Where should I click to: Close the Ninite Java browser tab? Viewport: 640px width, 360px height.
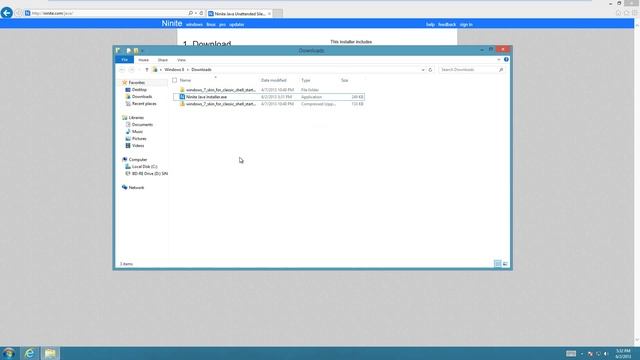(269, 13)
